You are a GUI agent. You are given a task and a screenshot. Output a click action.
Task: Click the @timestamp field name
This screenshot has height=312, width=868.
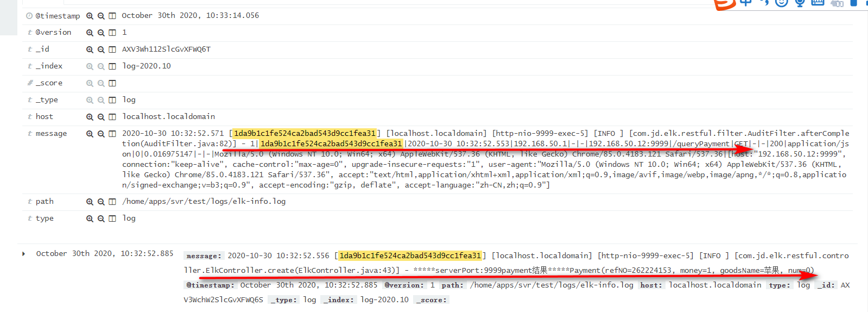pyautogui.click(x=58, y=16)
